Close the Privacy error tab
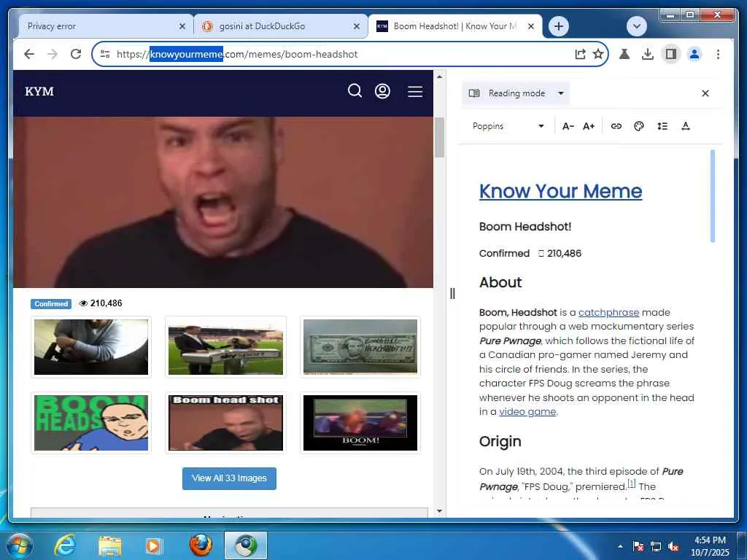Screen dimensions: 747x560 tap(182, 27)
